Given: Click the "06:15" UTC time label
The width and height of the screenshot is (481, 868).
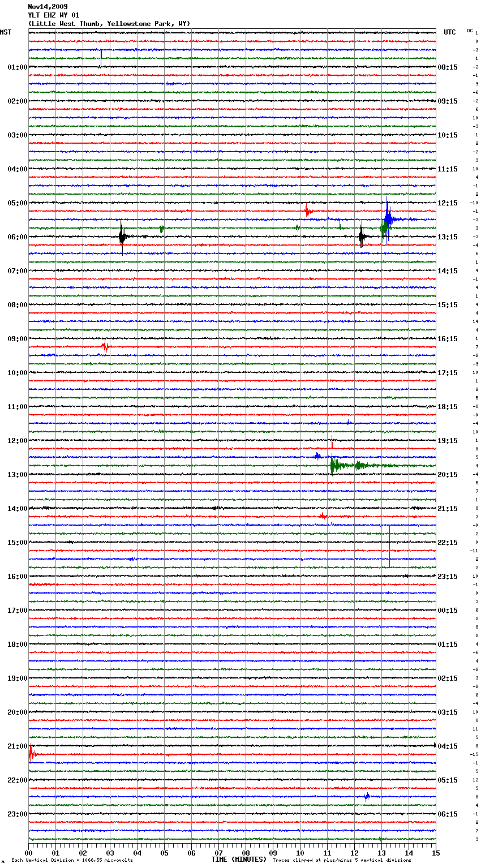Looking at the screenshot, I should click(448, 814).
